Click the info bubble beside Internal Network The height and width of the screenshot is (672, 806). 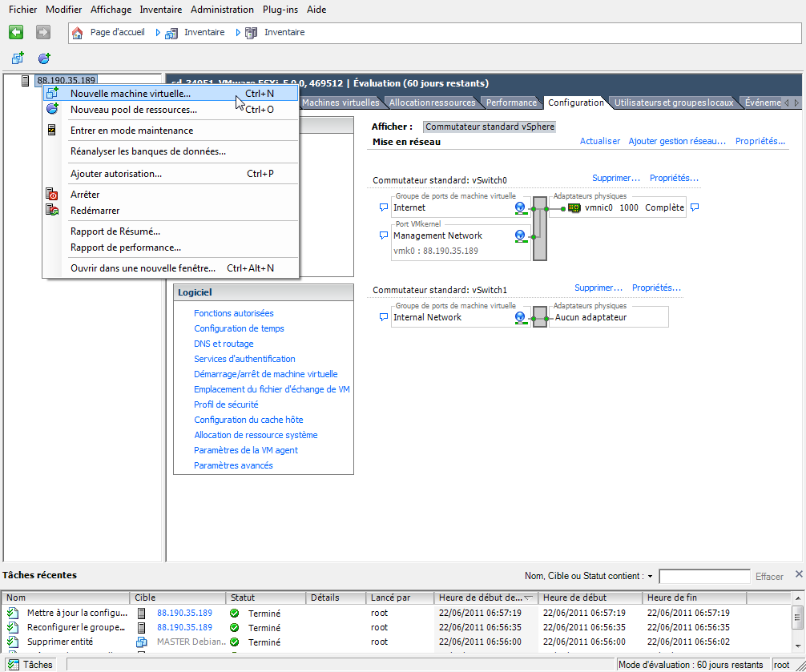384,317
